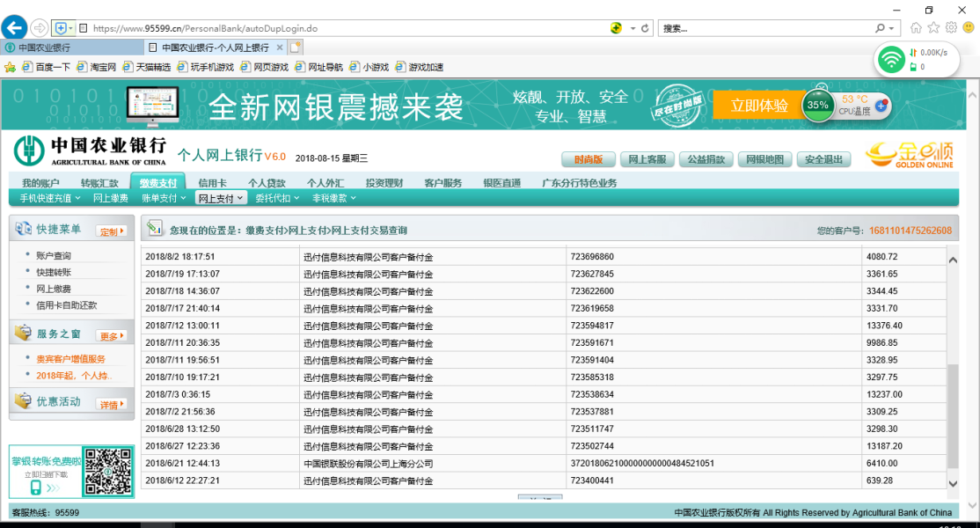
Task: Click the browser forward arrow button
Action: click(x=39, y=28)
